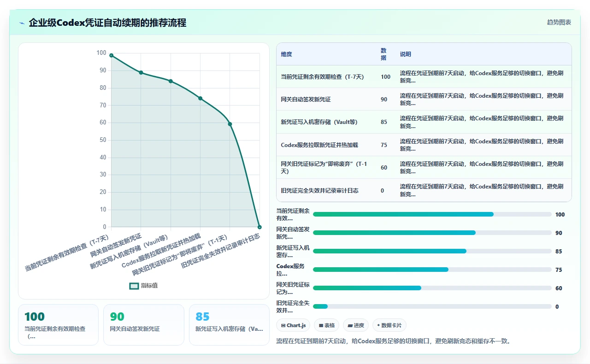This screenshot has height=364, width=590.
Task: Click the lightning icon beside the page title
Action: point(22,23)
